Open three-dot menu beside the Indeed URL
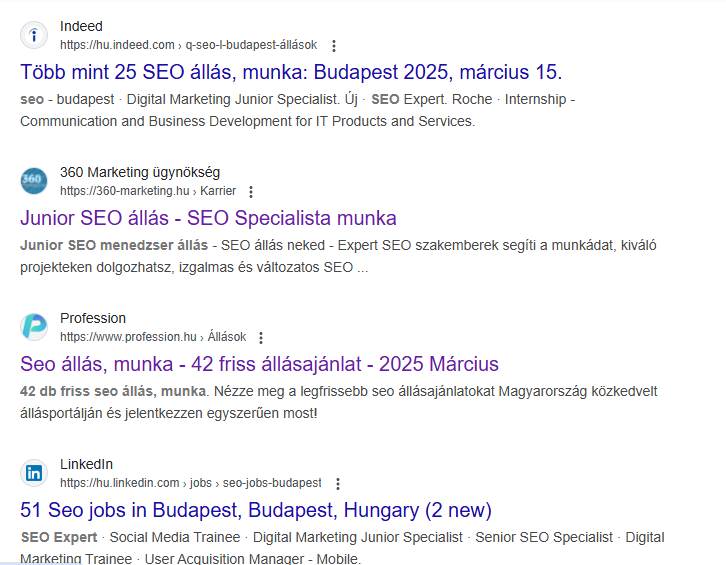The height and width of the screenshot is (565, 726). (334, 46)
